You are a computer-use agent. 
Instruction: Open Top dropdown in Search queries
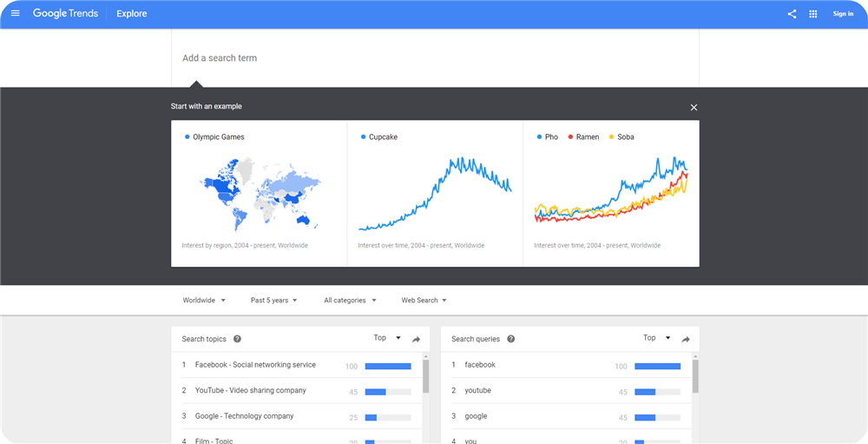[x=656, y=338]
